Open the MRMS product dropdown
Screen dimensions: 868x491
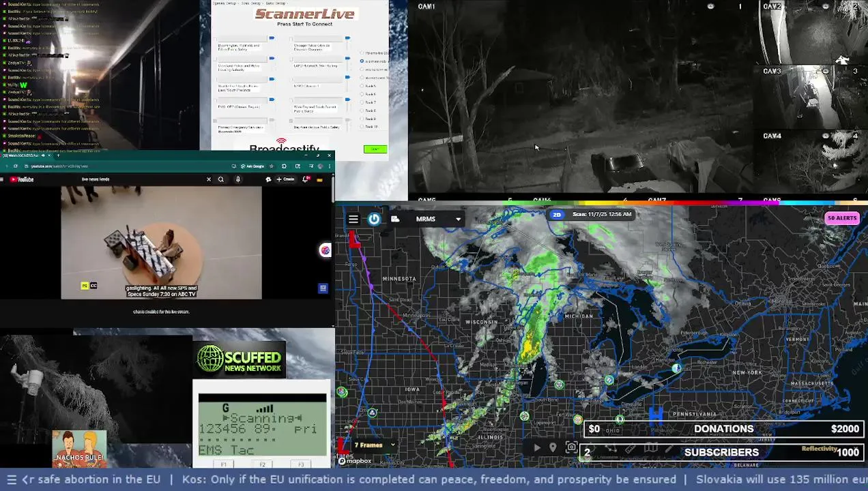(439, 219)
